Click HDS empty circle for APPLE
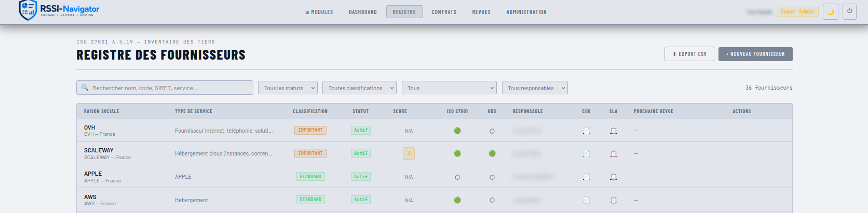 pos(492,177)
